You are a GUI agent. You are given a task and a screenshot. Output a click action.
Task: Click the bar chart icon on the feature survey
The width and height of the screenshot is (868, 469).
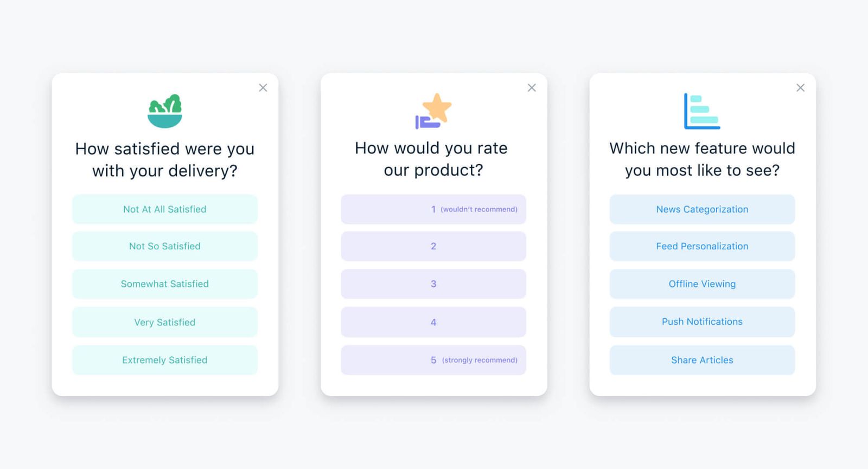702,110
